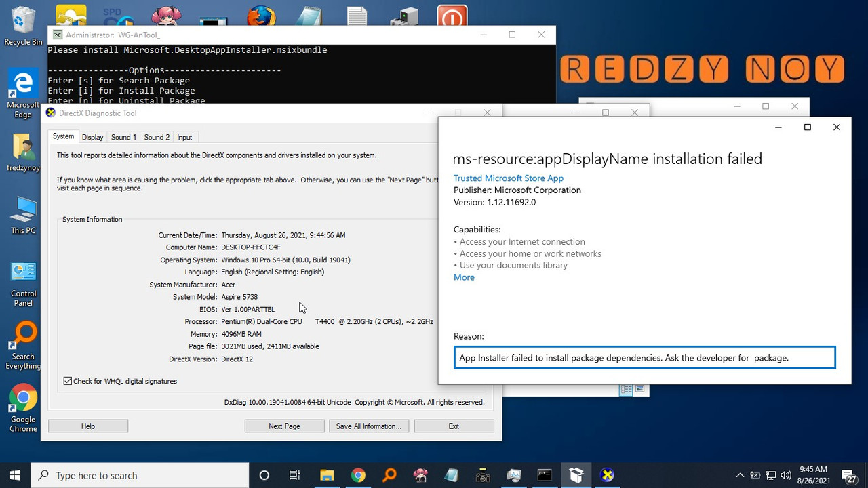Switch to the Sound 1 tab

point(123,137)
